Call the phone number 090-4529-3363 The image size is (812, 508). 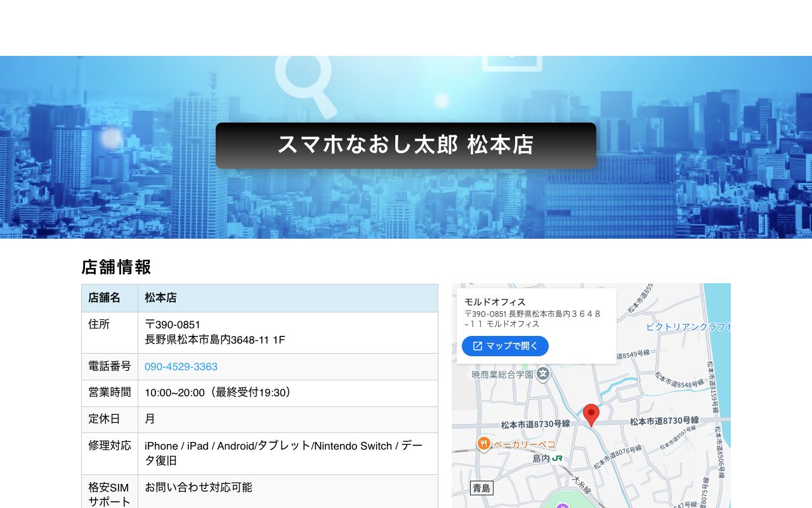181,366
